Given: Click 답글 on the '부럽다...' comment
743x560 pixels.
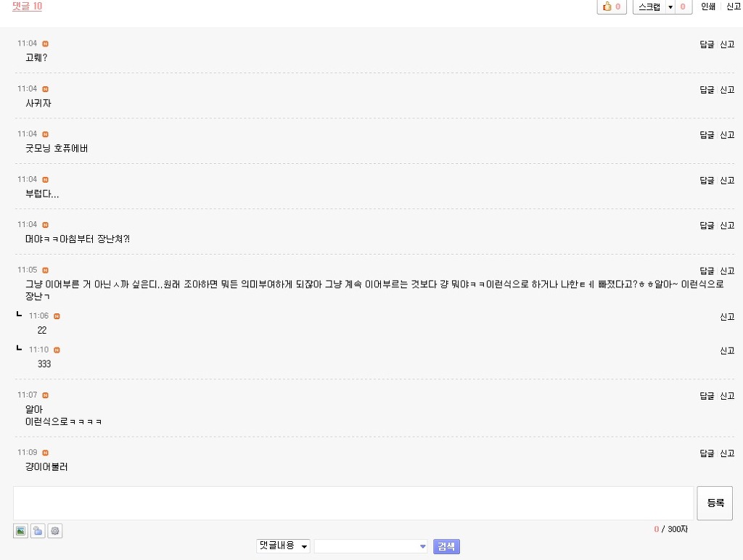Looking at the screenshot, I should (707, 180).
